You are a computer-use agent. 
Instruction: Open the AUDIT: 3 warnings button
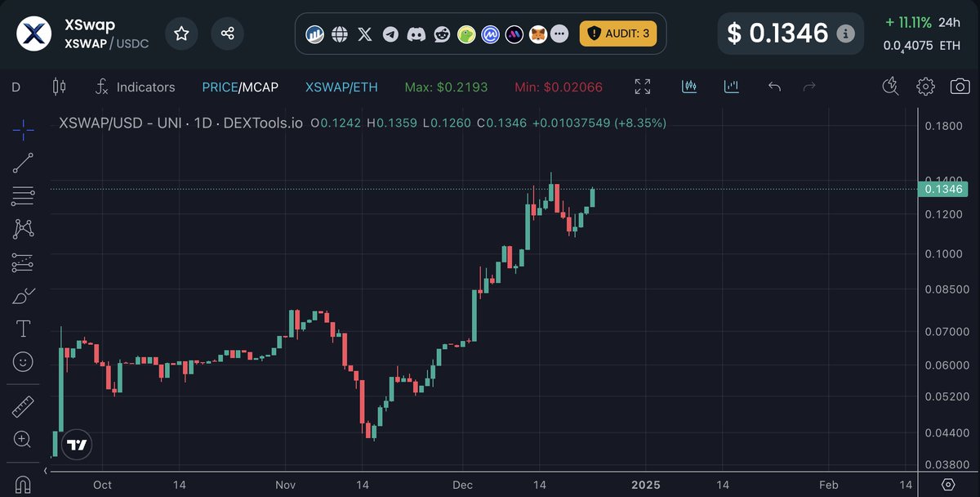[x=619, y=34]
